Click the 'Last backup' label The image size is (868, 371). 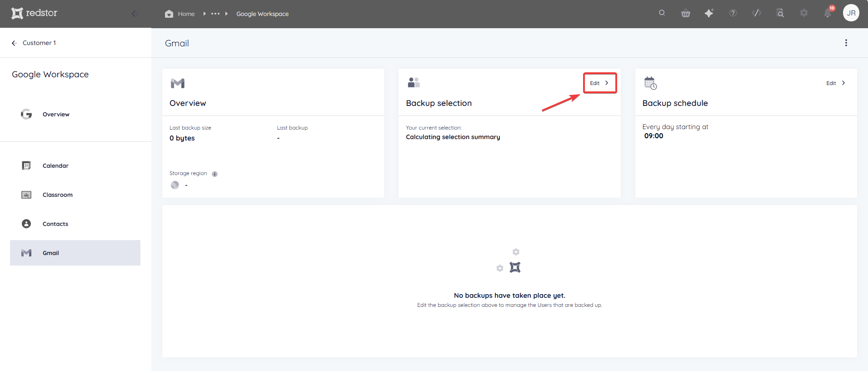coord(292,128)
